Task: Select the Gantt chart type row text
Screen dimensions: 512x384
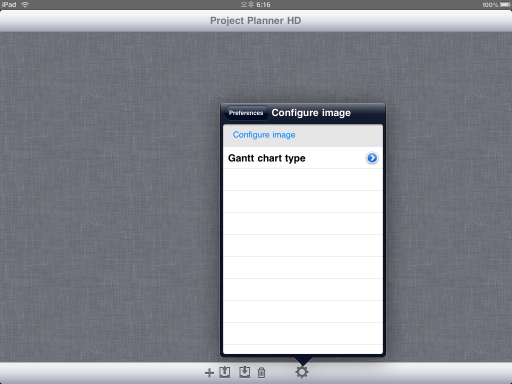Action: tap(267, 158)
